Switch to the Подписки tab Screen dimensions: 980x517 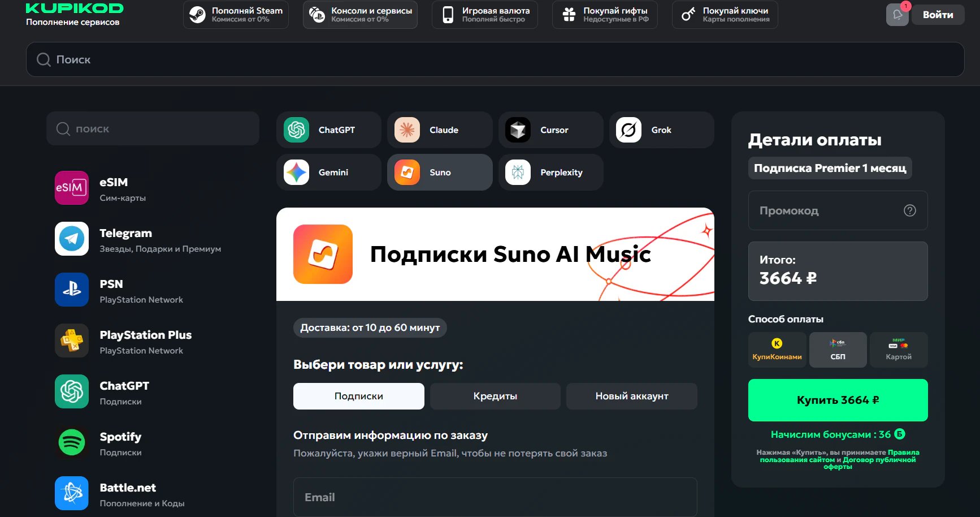(x=359, y=396)
